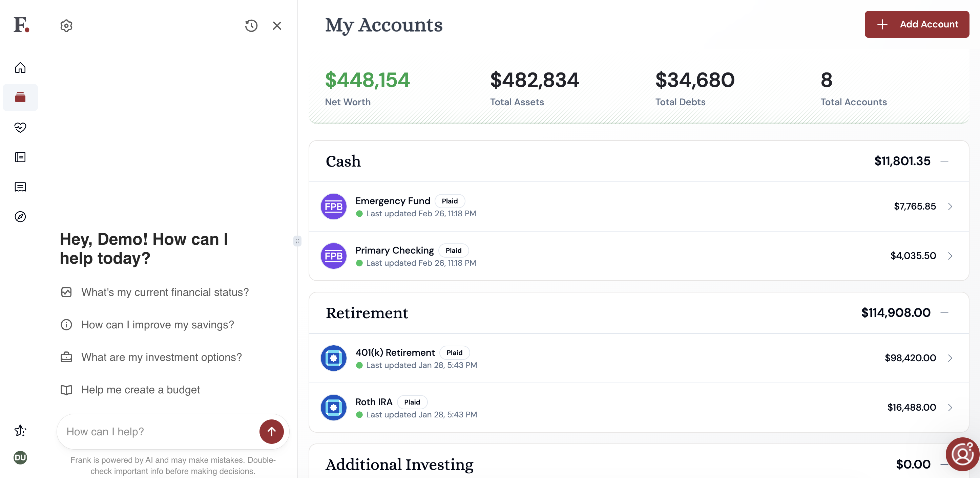980x478 pixels.
Task: Click the panel resize drag handle
Action: point(297,241)
